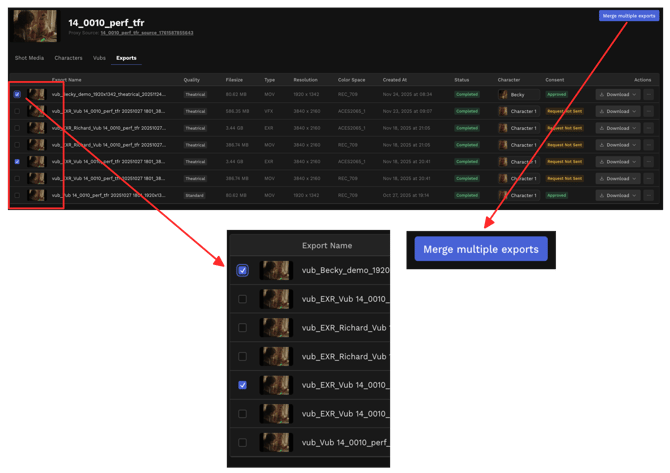
Task: Click the Character 1 avatar in the last table row
Action: click(504, 195)
